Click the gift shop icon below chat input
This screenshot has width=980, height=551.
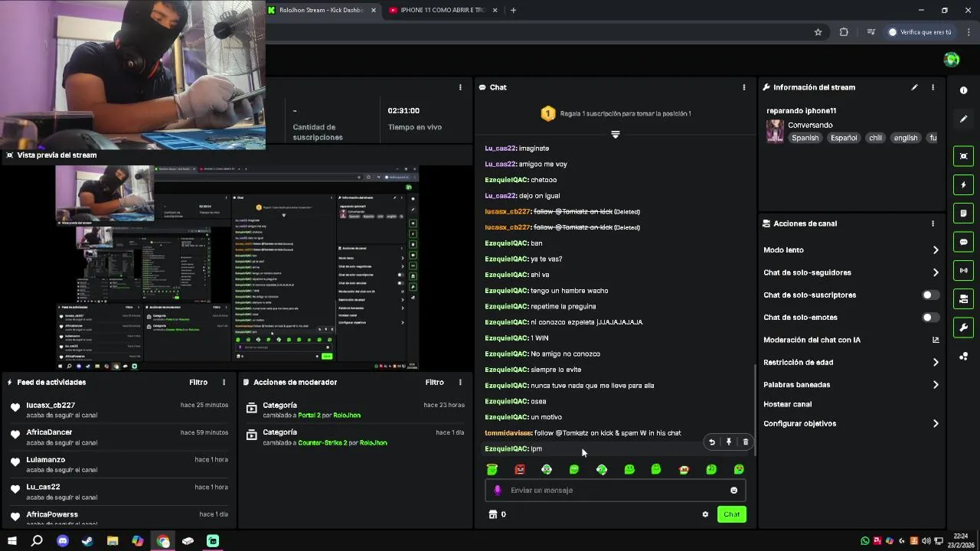[x=493, y=514]
